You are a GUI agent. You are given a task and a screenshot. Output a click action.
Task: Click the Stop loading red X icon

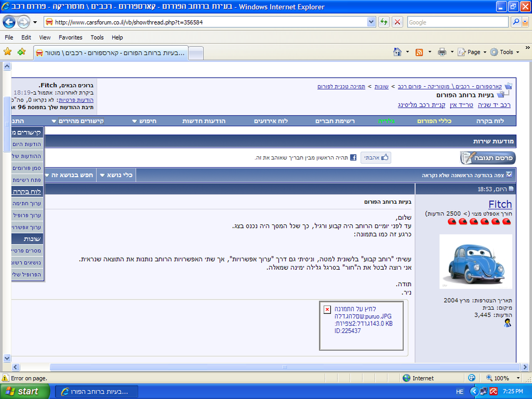[397, 22]
